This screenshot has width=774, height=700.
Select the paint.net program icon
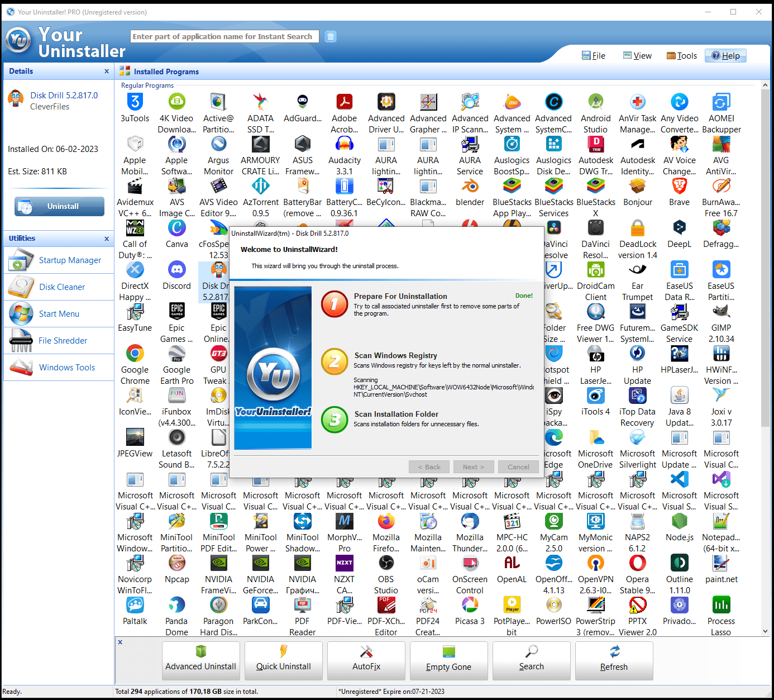point(722,563)
